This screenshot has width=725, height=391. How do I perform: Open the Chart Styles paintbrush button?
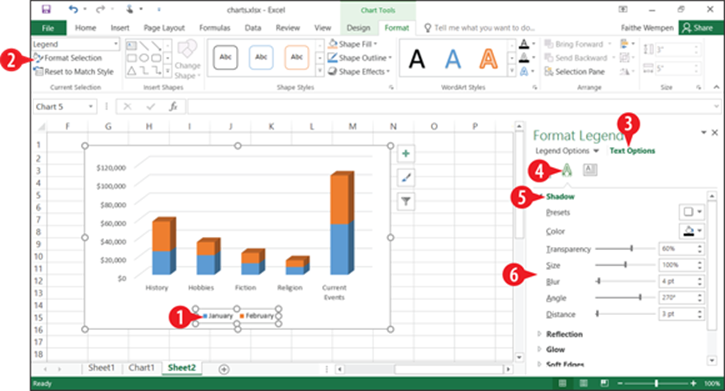click(406, 177)
